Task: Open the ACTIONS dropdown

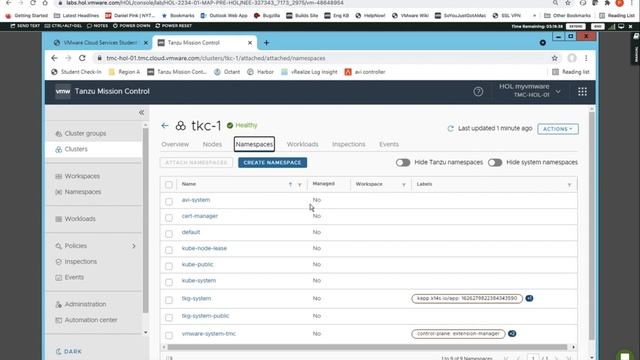Action: pos(558,129)
